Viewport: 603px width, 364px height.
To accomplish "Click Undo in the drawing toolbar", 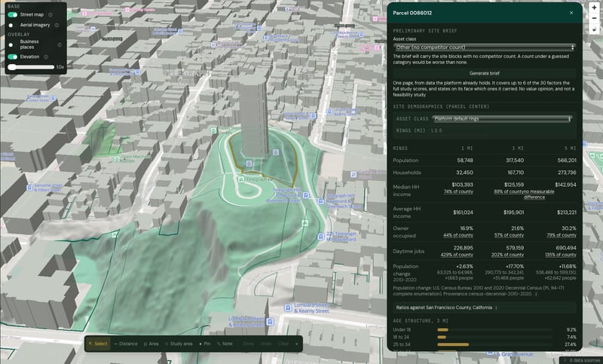I will 266,344.
